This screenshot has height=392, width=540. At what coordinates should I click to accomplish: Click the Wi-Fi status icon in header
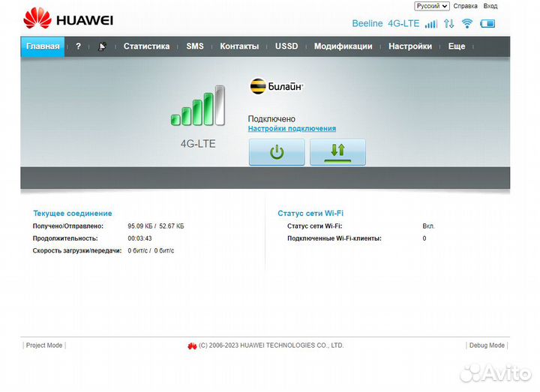467,23
